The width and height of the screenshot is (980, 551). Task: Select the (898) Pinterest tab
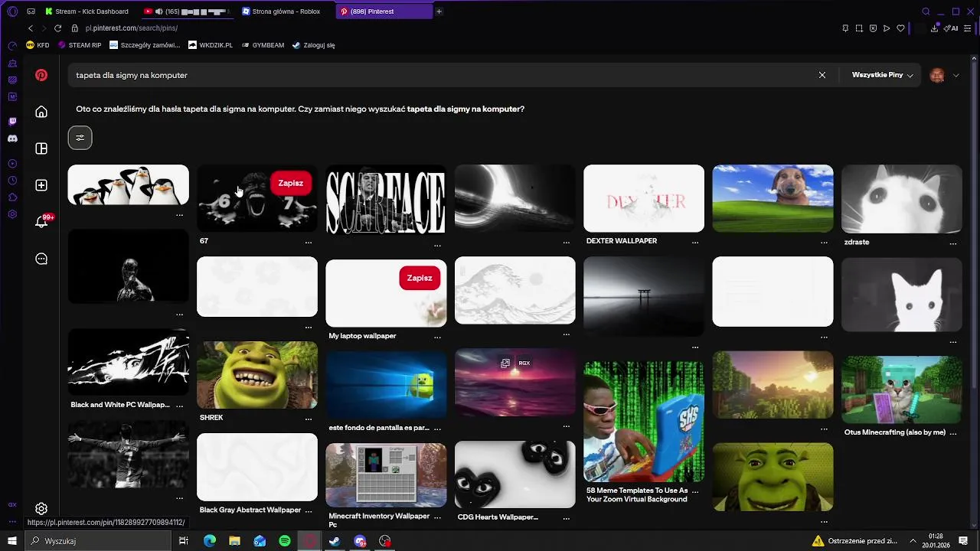384,11
